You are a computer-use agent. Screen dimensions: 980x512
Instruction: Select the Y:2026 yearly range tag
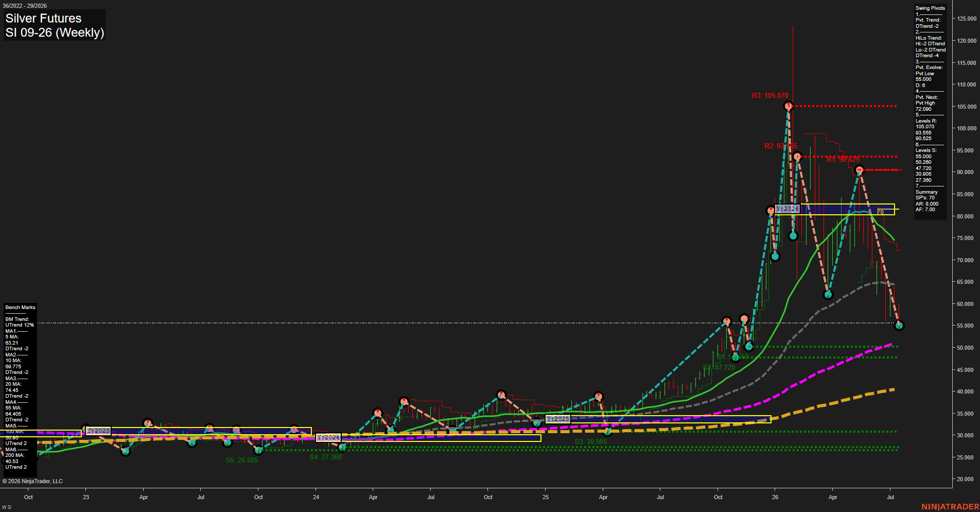click(787, 209)
